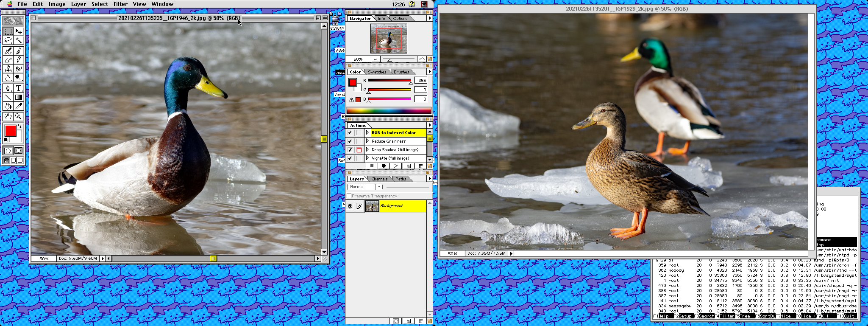Activate the Paint Bucket tool
The width and height of the screenshot is (868, 326).
8,106
